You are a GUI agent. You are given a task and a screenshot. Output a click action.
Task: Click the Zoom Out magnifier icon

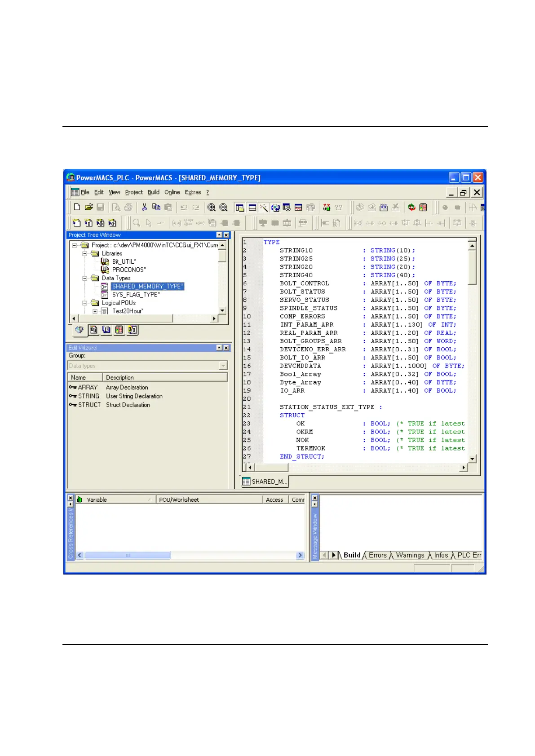point(223,207)
